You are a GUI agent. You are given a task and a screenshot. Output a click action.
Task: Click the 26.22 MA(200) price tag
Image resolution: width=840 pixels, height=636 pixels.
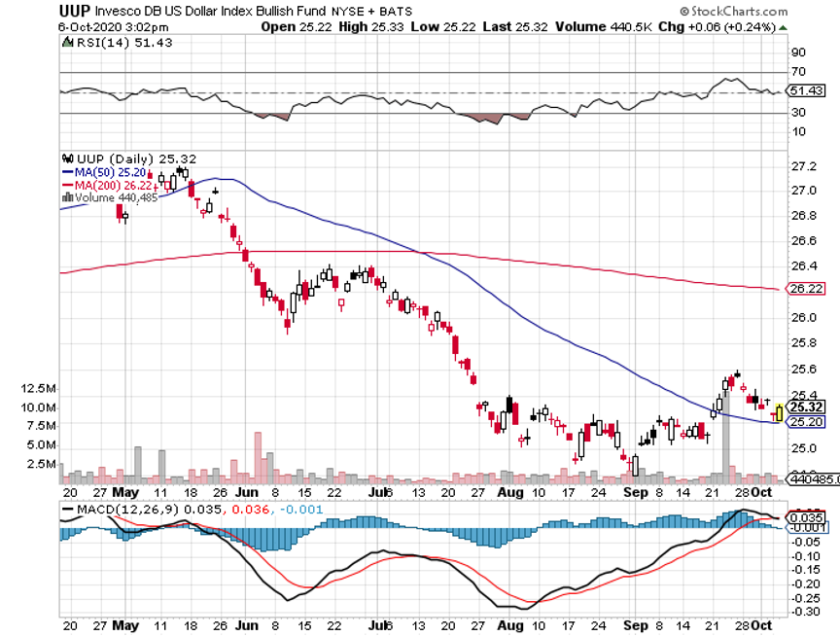tap(806, 289)
